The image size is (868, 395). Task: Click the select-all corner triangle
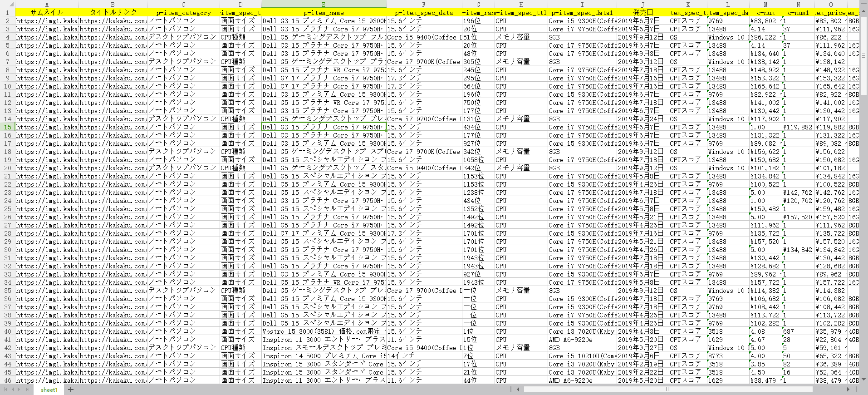pyautogui.click(x=7, y=5)
